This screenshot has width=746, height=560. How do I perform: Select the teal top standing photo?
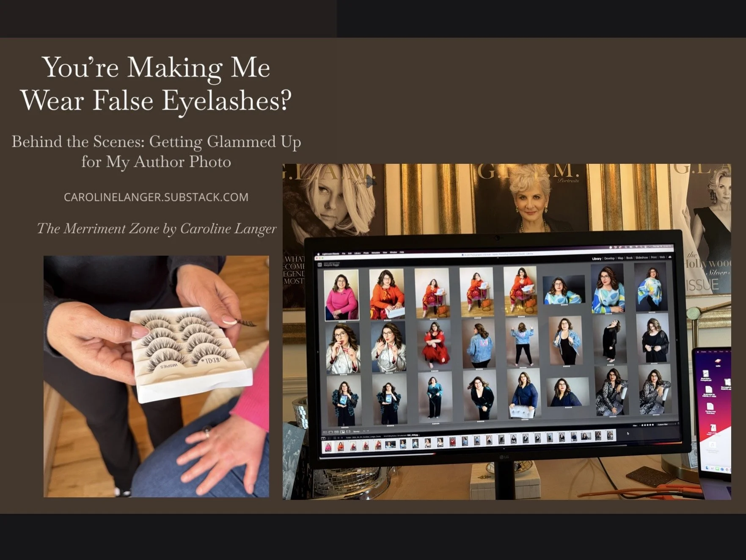[x=435, y=397]
